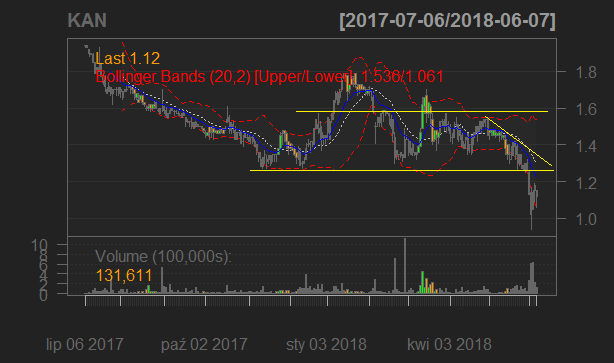Click the sty 03 2018 date label
Viewport: 614px width, 363px height.
[326, 345]
